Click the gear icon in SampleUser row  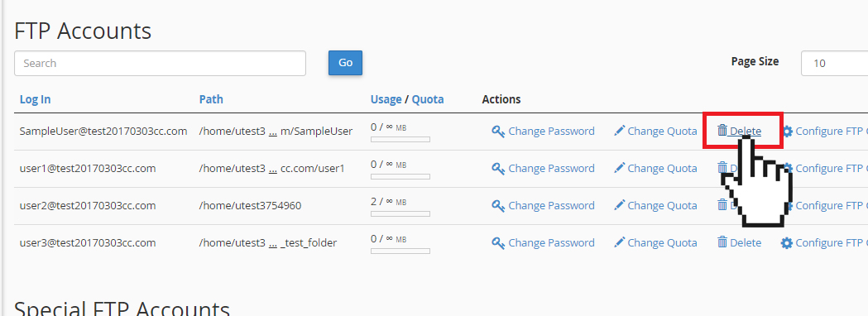(x=787, y=132)
